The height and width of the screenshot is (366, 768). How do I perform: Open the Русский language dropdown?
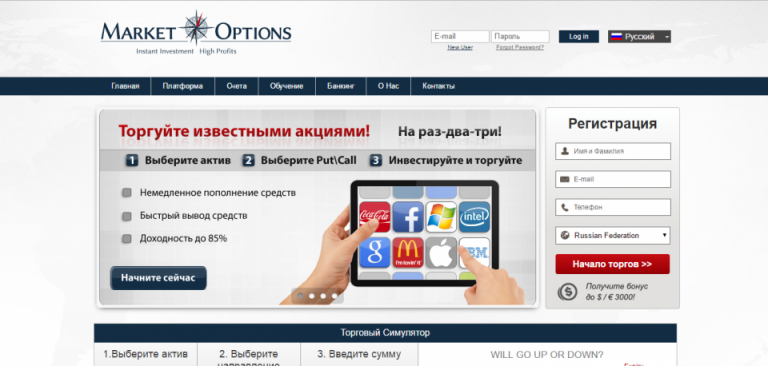(x=639, y=37)
